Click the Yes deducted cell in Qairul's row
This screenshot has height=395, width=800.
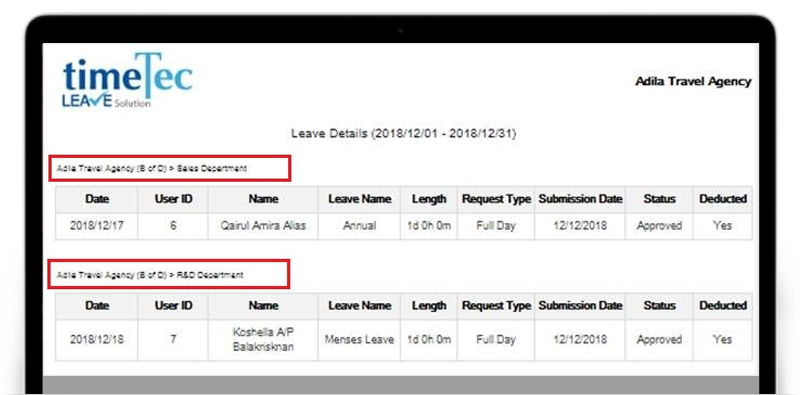(723, 226)
